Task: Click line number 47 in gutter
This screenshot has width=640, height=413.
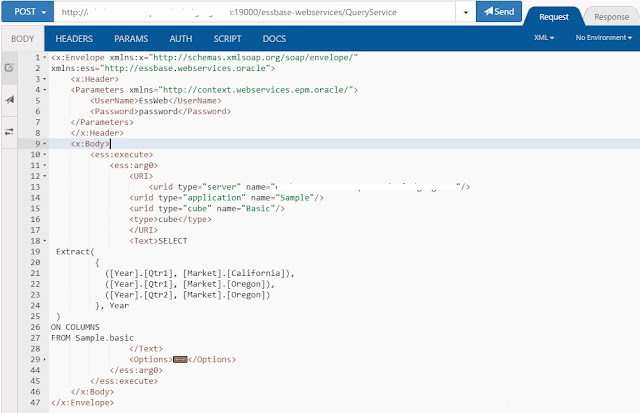Action: point(35,402)
